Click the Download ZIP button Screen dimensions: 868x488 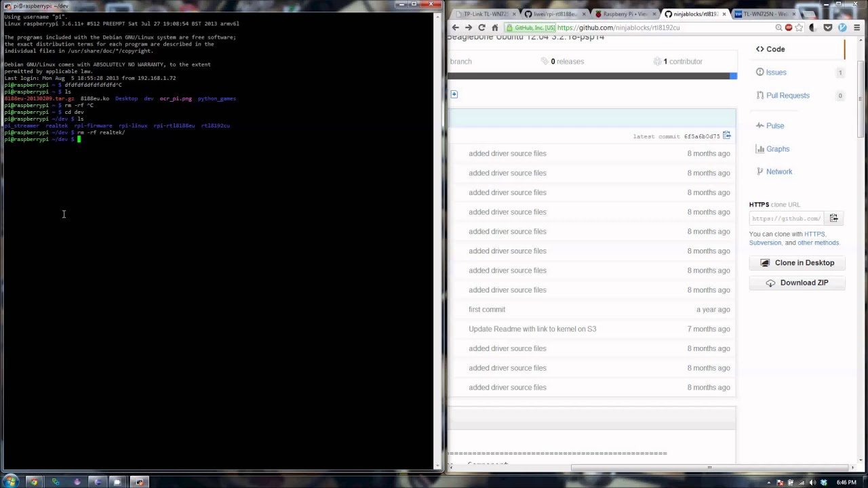pos(797,283)
